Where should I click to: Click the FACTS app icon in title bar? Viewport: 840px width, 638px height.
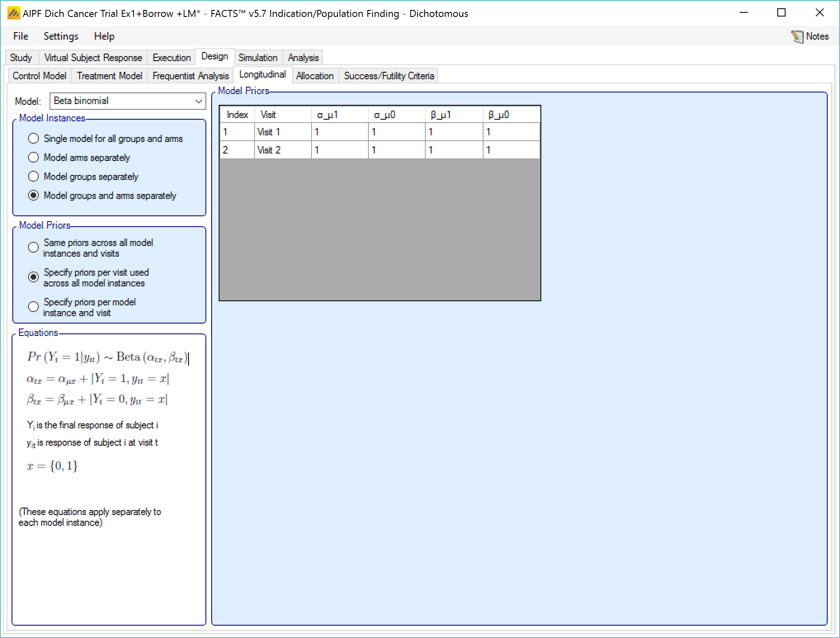tap(14, 14)
